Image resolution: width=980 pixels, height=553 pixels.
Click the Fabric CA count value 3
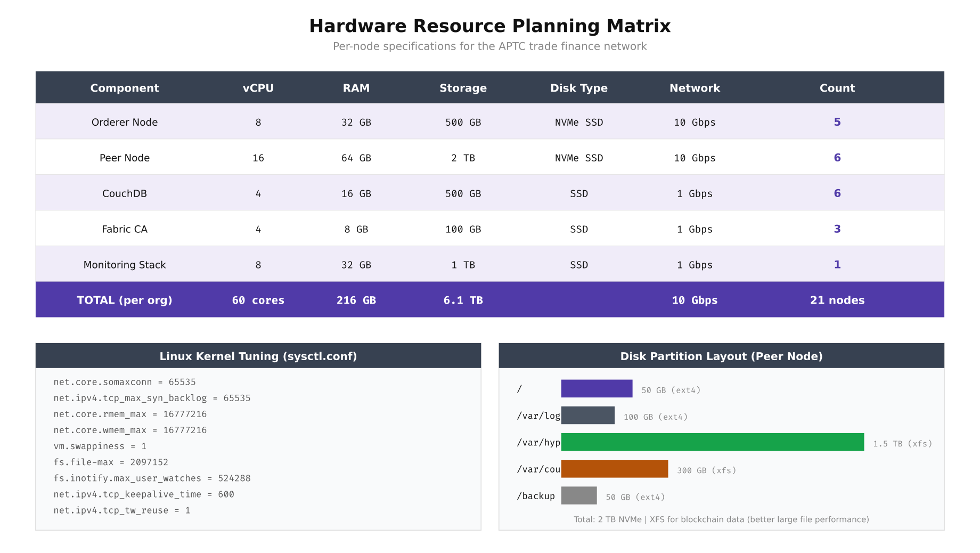837,229
